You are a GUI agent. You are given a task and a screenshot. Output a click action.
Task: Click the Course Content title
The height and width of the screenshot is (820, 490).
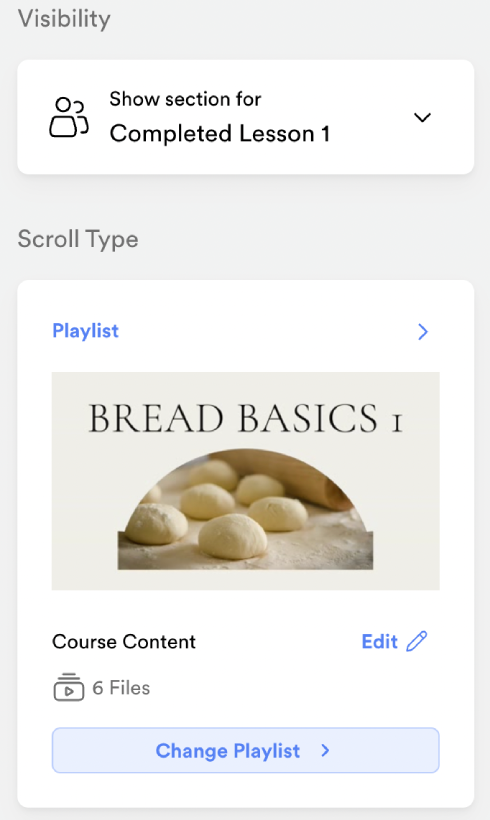point(124,642)
